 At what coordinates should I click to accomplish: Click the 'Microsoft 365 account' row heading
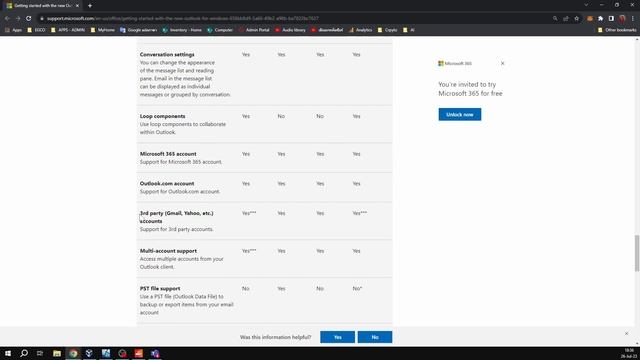coord(168,154)
